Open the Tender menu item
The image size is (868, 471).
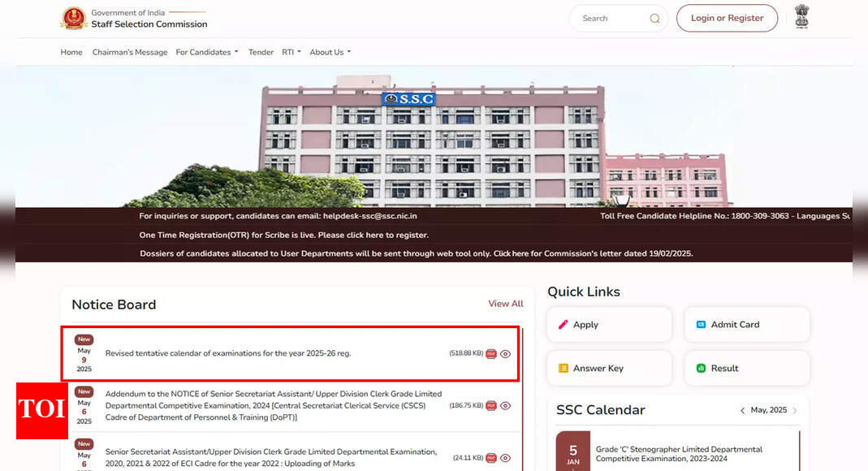(x=261, y=52)
